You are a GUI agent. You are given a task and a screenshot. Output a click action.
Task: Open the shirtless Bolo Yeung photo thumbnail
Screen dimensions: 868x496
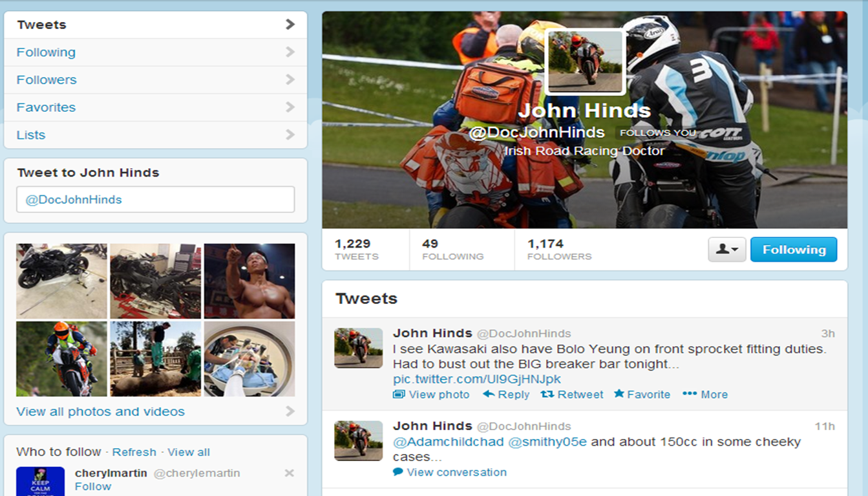249,281
